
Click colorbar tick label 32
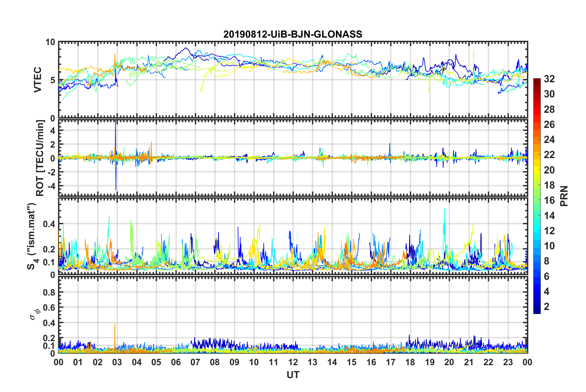[549, 79]
